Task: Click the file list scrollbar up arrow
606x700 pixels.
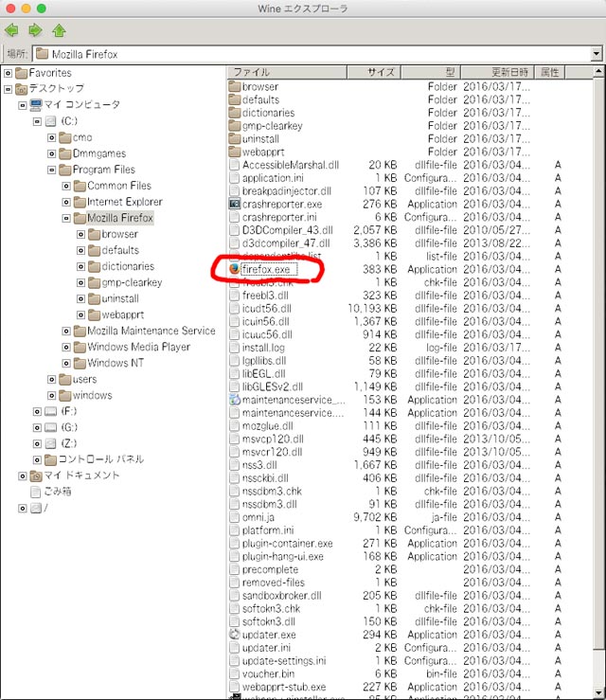Action: click(x=598, y=71)
